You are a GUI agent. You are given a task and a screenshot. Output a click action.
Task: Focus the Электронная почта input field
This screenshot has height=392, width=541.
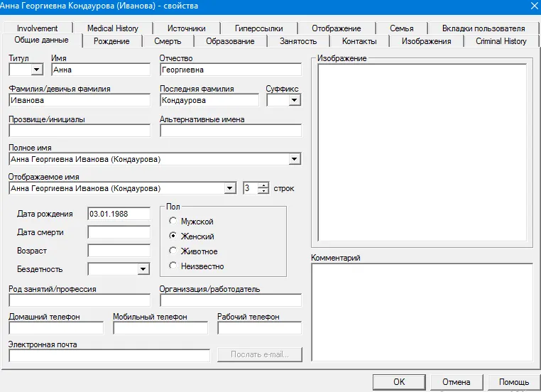point(109,355)
